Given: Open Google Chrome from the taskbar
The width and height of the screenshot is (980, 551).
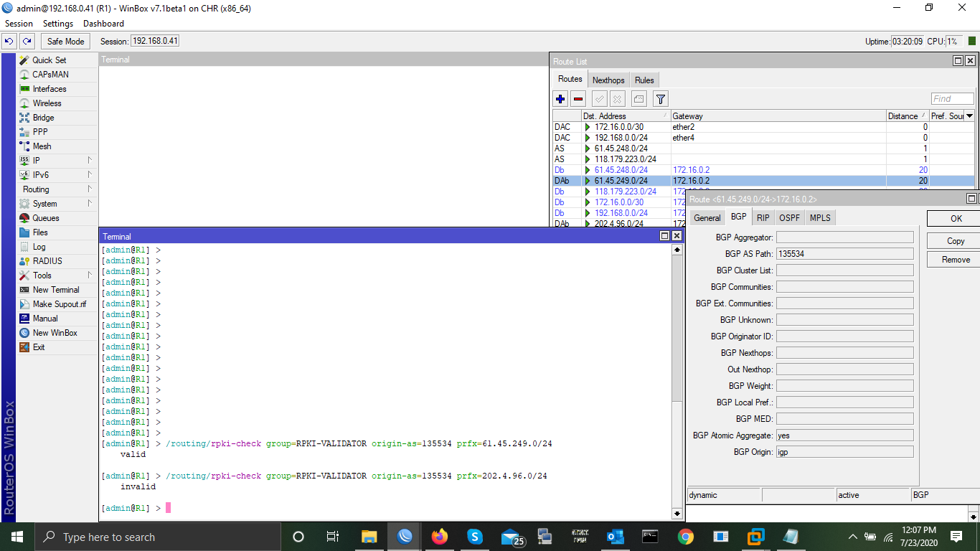Looking at the screenshot, I should 685,537.
